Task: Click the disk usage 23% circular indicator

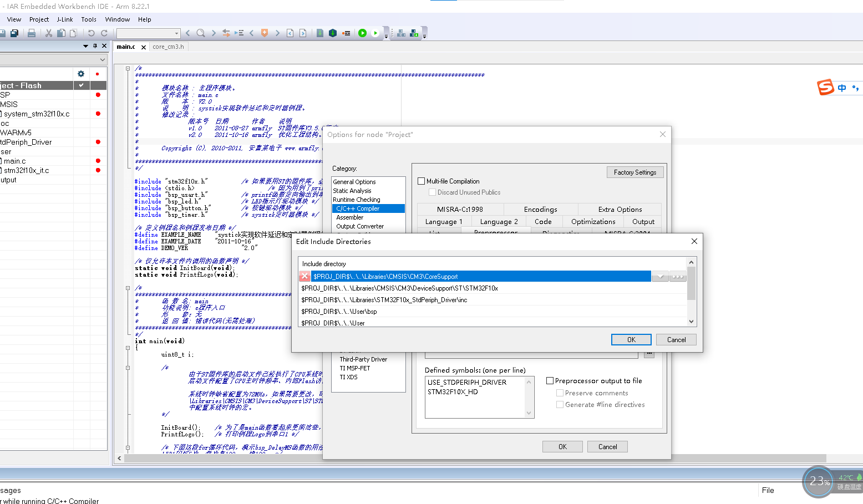Action: [x=819, y=482]
